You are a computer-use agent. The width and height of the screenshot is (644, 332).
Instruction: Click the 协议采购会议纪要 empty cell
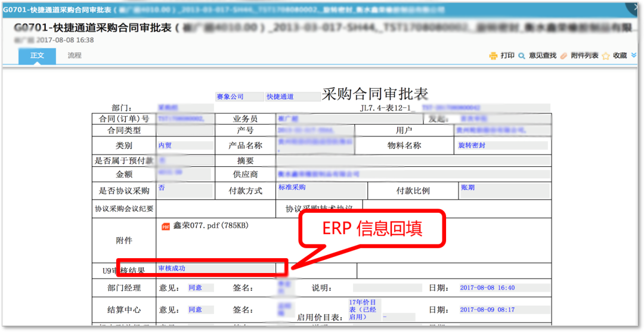216,209
